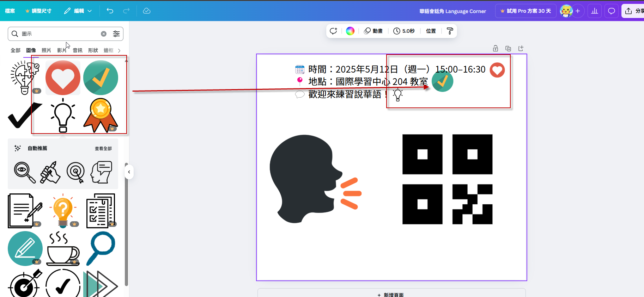Collapse the side panel arrow

point(129,172)
